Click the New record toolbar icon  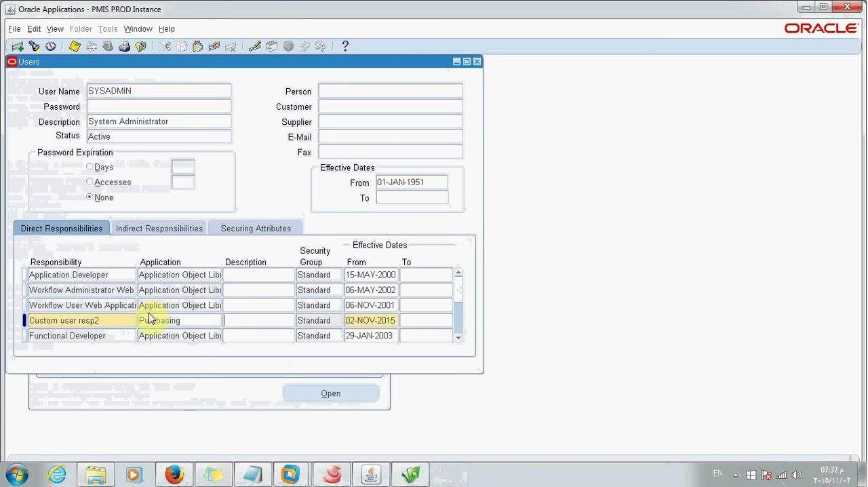coord(18,46)
